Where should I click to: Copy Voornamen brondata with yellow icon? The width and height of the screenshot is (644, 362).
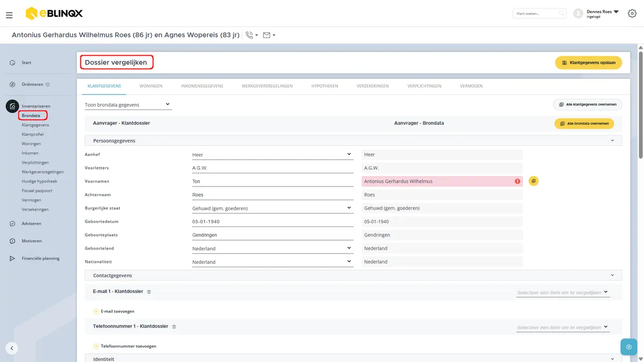pyautogui.click(x=533, y=181)
